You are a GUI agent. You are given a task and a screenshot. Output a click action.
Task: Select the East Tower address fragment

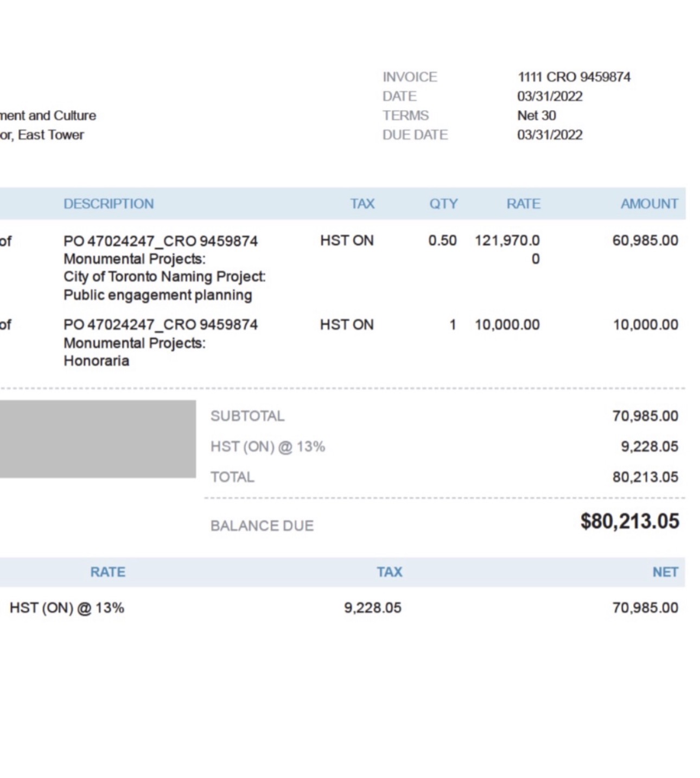tap(51, 135)
